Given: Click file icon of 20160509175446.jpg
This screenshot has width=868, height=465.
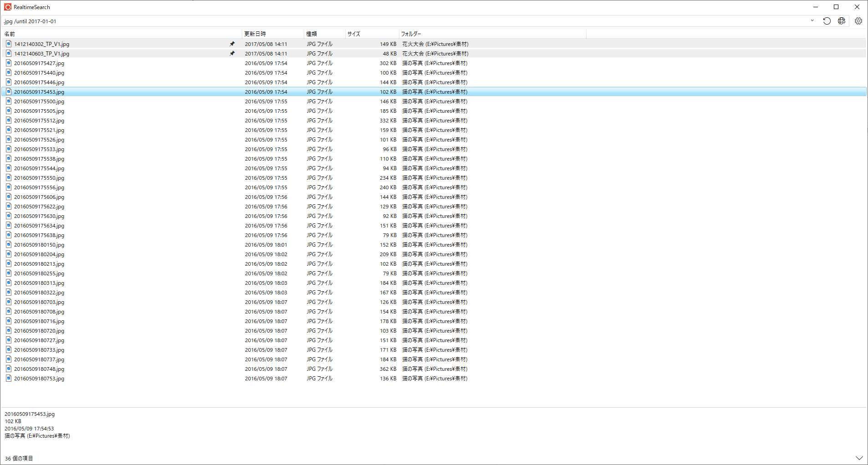Looking at the screenshot, I should point(9,82).
